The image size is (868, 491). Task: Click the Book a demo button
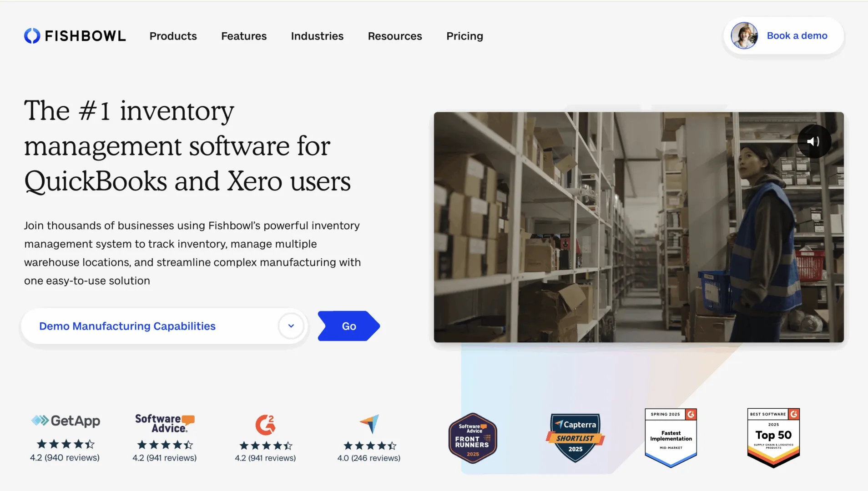(783, 35)
